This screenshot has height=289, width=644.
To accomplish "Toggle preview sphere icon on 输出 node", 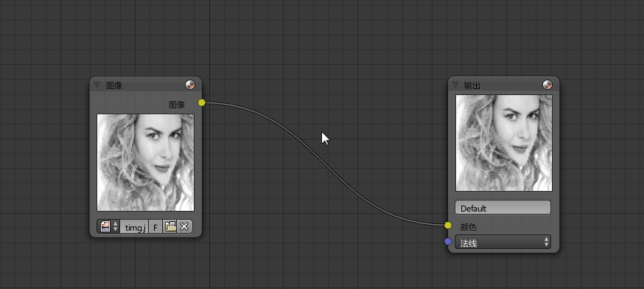I will pyautogui.click(x=547, y=85).
